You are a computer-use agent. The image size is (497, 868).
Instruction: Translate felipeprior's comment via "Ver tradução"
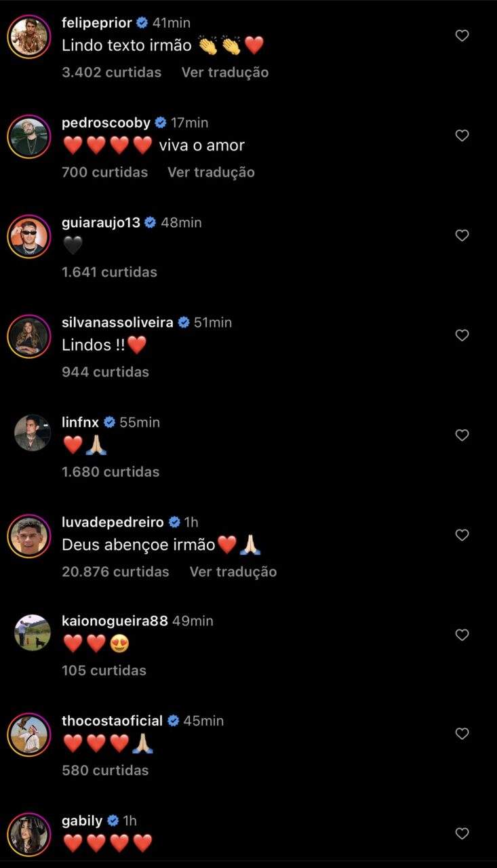(224, 73)
